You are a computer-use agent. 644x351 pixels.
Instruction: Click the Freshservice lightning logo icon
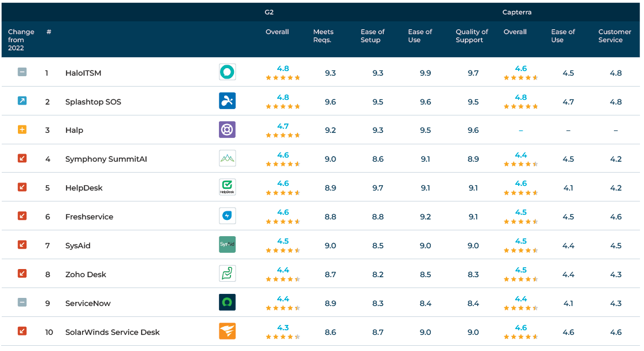click(227, 216)
